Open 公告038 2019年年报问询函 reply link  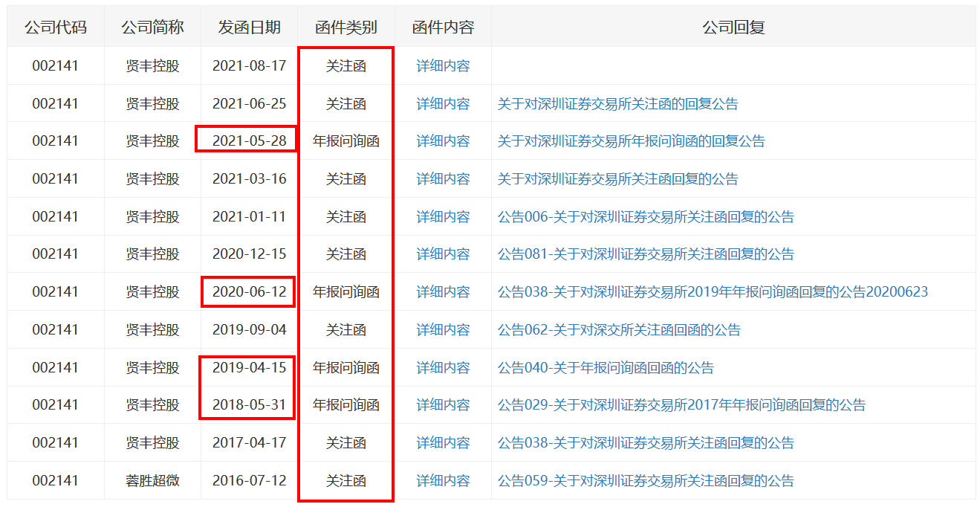[712, 292]
